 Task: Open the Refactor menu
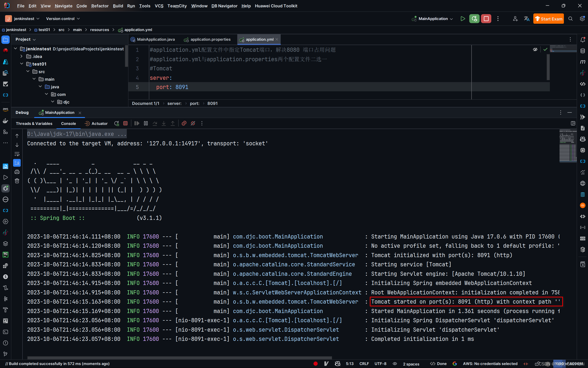tap(100, 6)
